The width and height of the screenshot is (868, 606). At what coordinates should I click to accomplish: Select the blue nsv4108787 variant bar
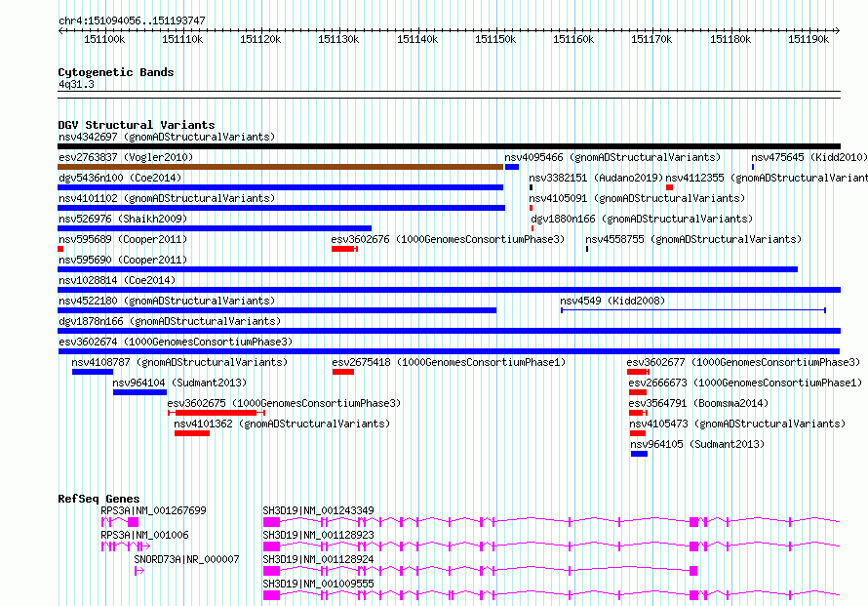point(93,372)
